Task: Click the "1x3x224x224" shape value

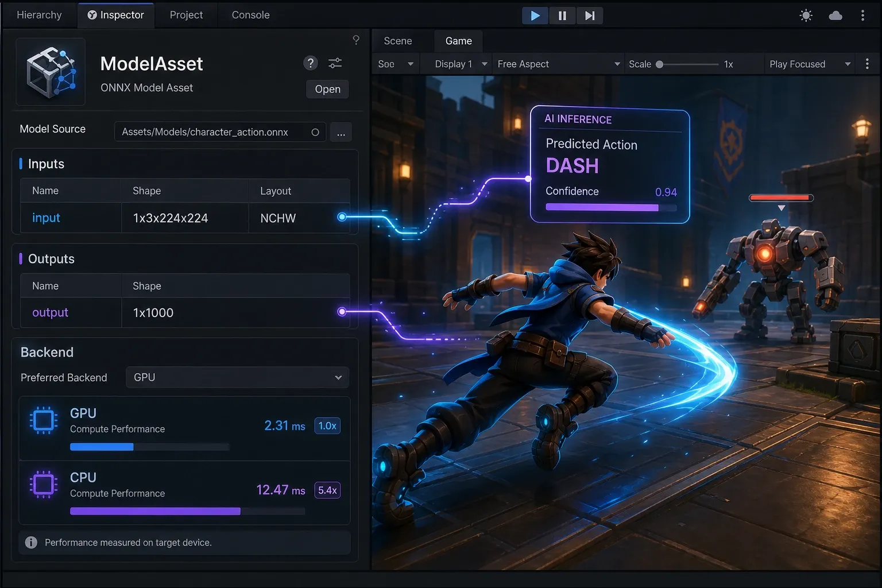Action: pyautogui.click(x=171, y=218)
